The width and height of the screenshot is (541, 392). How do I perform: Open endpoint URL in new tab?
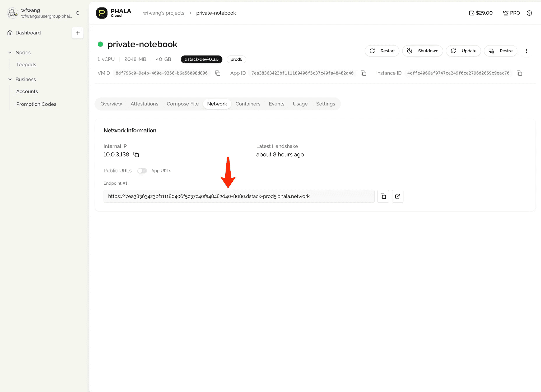pyautogui.click(x=398, y=196)
